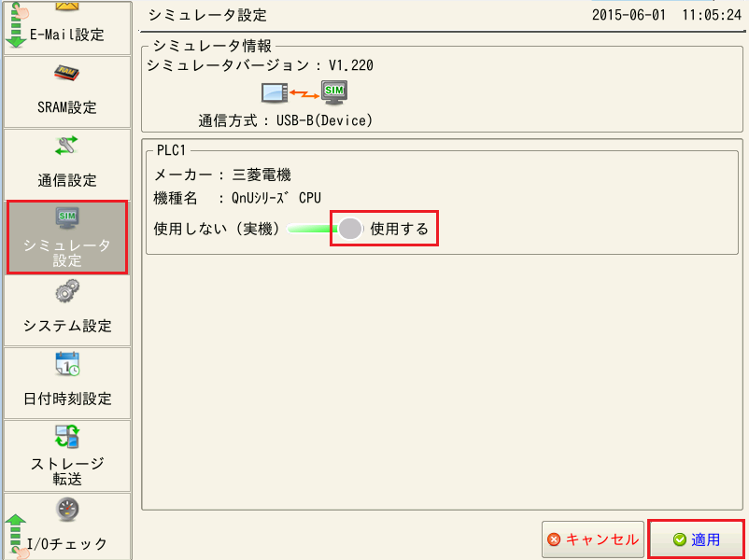Image resolution: width=749 pixels, height=560 pixels.
Task: Click the display unit icon in シミュレータ情報
Action: click(276, 93)
